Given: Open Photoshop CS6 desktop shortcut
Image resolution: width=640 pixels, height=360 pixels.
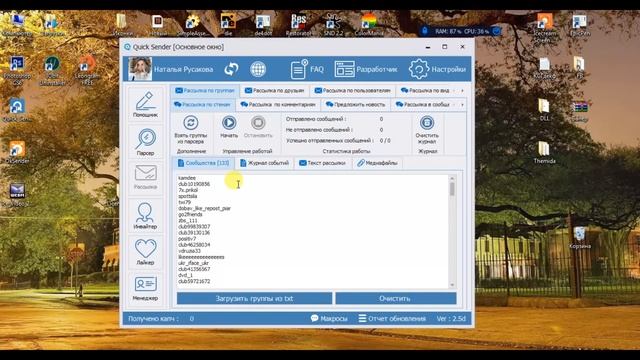Looking at the screenshot, I should coord(17,70).
